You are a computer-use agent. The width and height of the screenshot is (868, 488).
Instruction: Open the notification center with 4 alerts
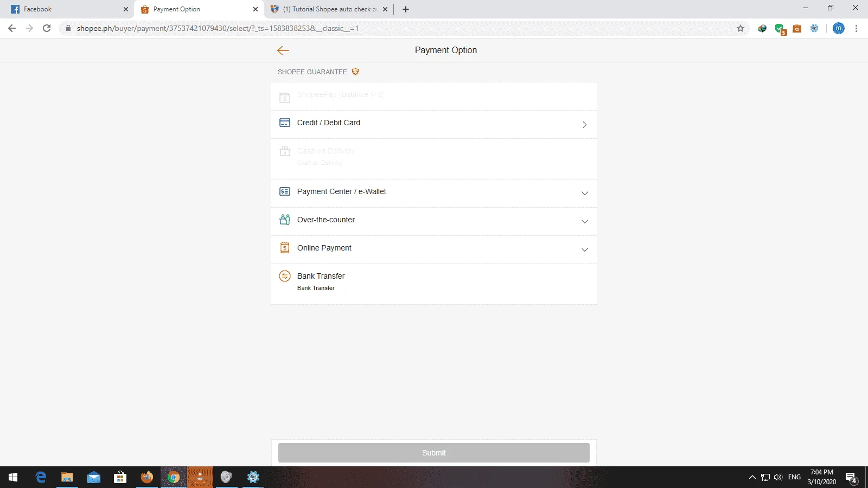pyautogui.click(x=851, y=478)
